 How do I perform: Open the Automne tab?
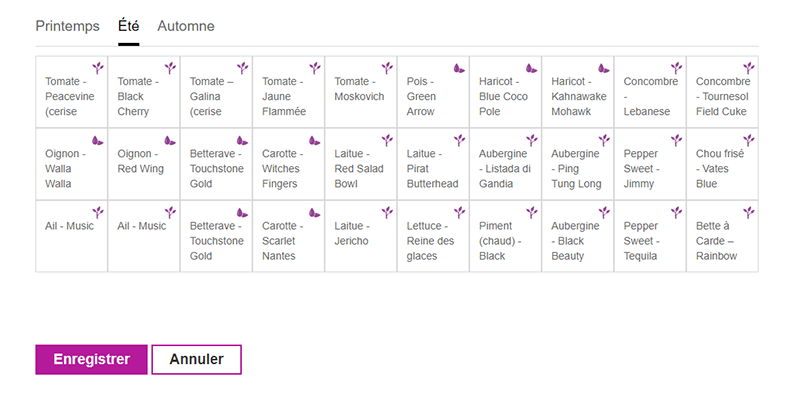click(x=186, y=26)
